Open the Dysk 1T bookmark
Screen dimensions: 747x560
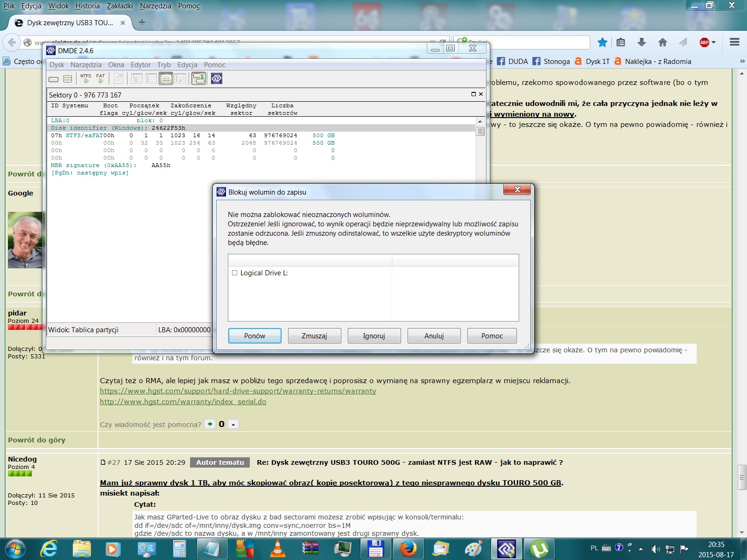(592, 61)
